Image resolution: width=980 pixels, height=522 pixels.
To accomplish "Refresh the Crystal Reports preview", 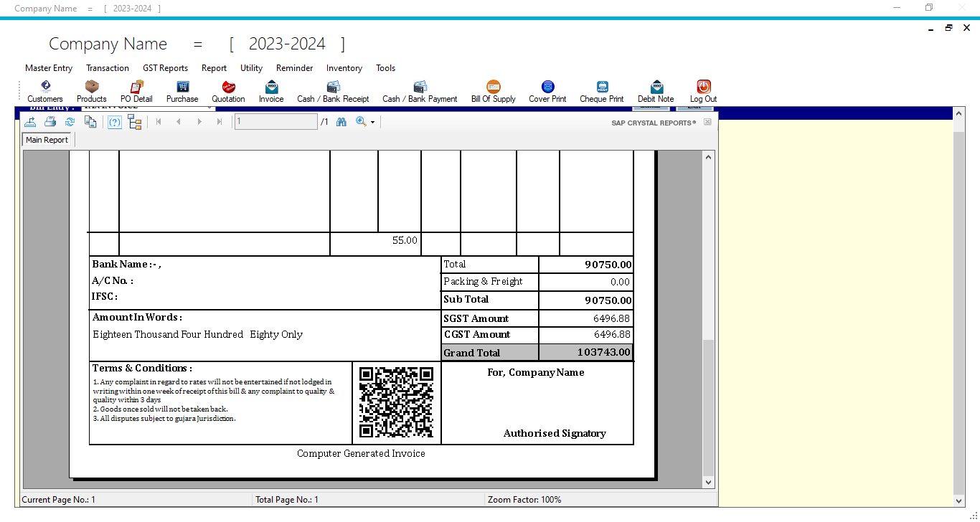I will (70, 121).
